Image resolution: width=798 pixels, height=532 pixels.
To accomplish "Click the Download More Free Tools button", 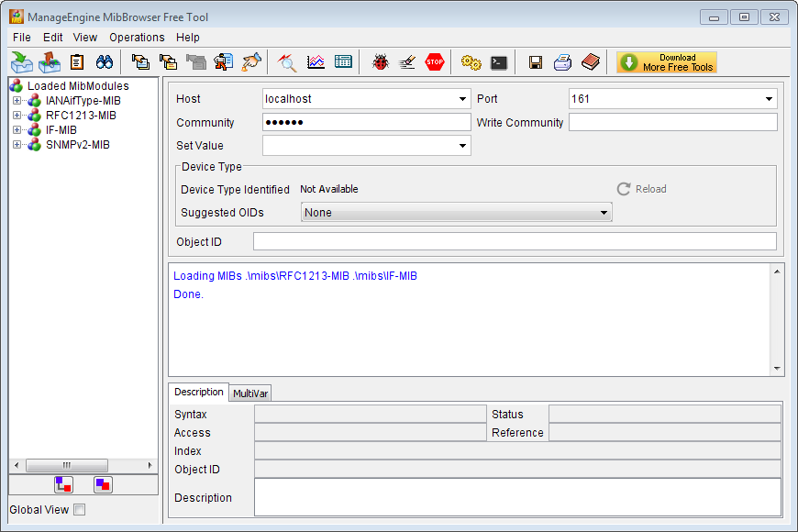I will (x=666, y=61).
